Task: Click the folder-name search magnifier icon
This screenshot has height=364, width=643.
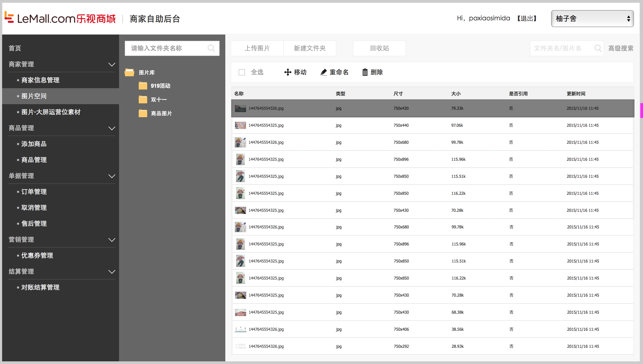Action: pos(211,48)
